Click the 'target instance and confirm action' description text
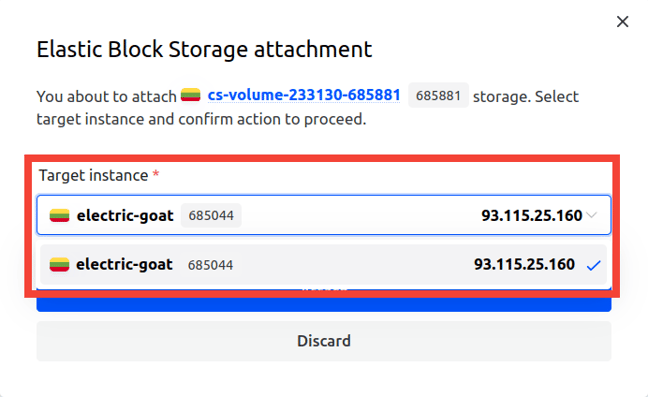648x397 pixels. (201, 119)
